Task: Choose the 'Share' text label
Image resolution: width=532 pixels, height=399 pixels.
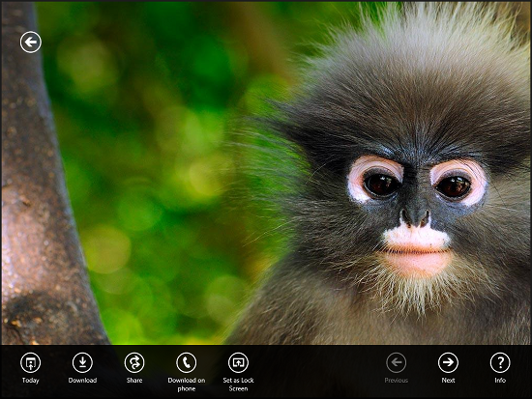Action: 134,381
